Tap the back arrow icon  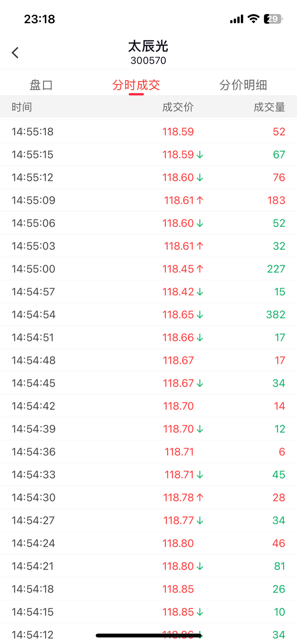pyautogui.click(x=15, y=53)
